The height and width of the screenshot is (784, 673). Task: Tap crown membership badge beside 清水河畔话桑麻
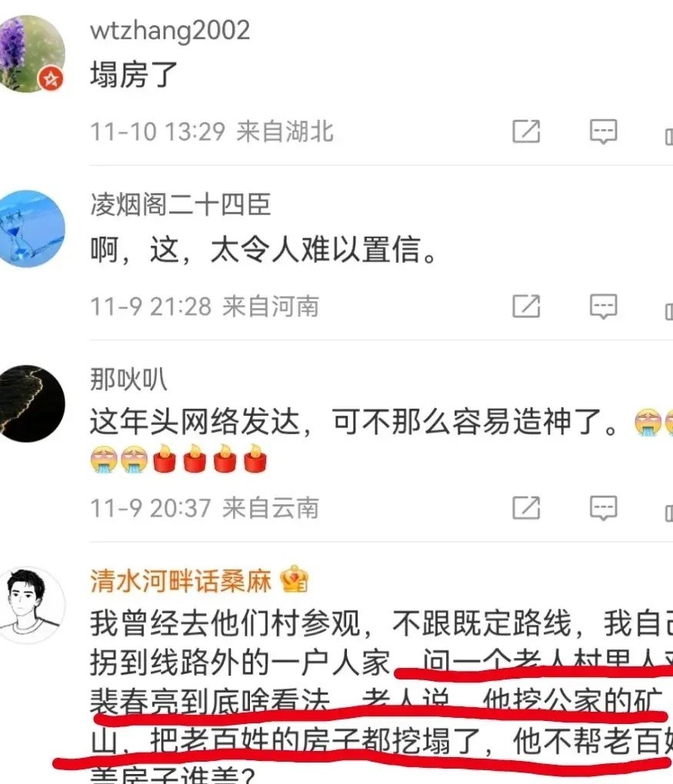coord(295,579)
